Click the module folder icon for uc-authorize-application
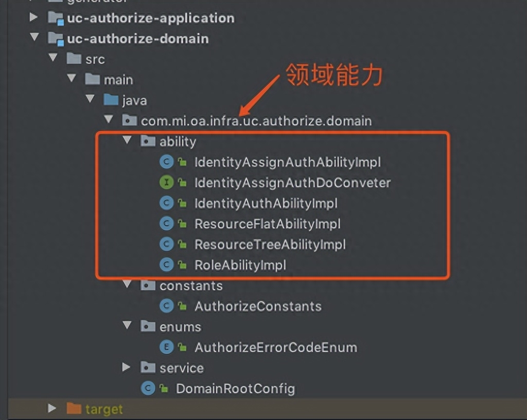527x420 pixels. click(55, 18)
